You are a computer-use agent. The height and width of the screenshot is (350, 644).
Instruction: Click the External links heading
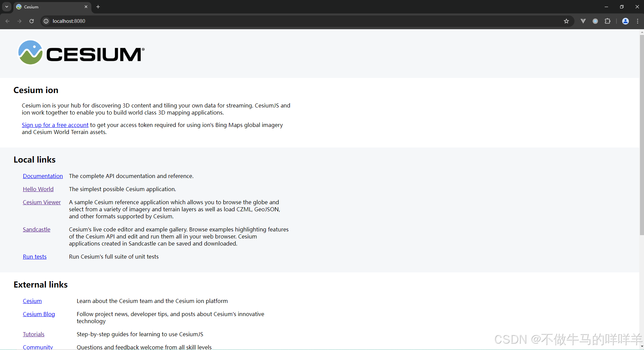pyautogui.click(x=41, y=285)
